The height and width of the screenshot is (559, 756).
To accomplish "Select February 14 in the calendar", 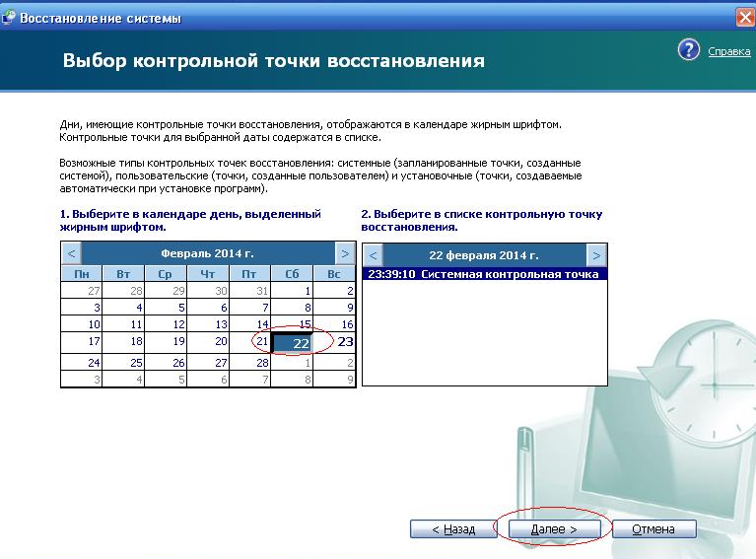I will point(250,323).
